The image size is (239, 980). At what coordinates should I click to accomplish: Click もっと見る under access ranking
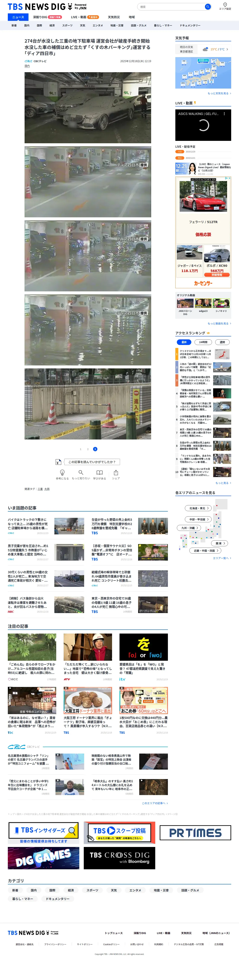click(223, 483)
